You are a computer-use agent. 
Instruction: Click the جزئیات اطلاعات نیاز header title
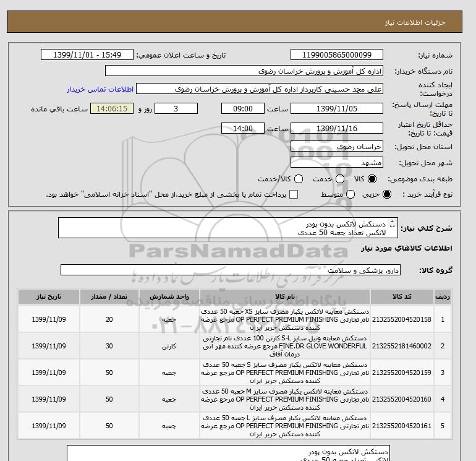tap(415, 22)
